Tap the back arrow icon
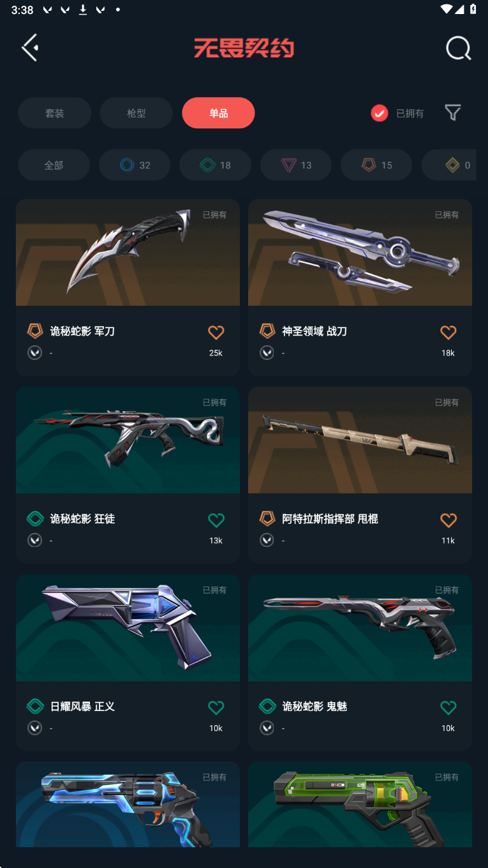 click(x=30, y=48)
